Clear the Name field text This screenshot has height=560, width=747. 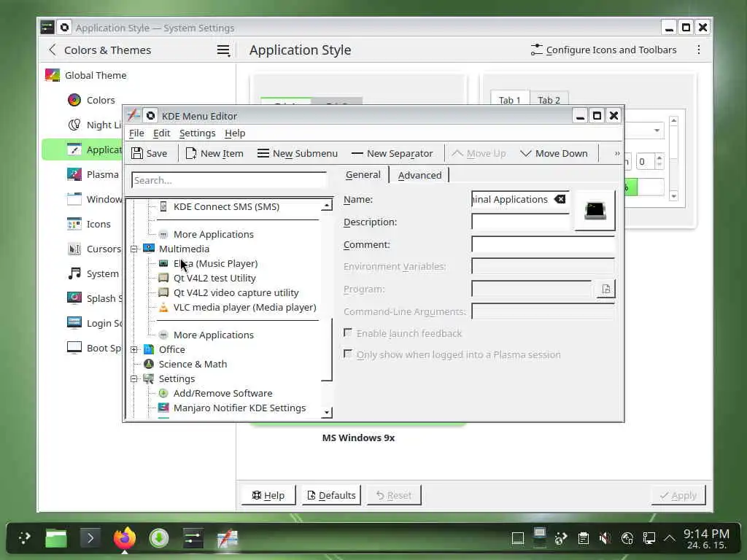[x=560, y=199]
